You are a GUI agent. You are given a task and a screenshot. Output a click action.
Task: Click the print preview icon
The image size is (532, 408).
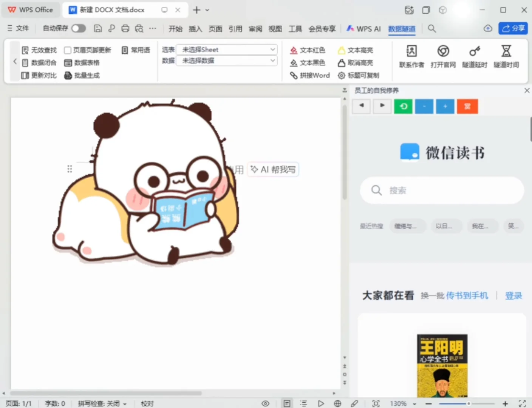(x=139, y=28)
